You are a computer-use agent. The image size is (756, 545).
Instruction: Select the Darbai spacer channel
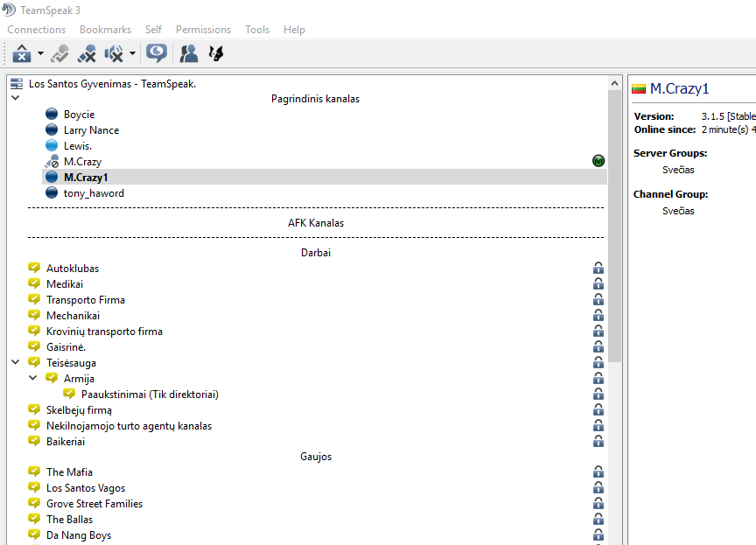pyautogui.click(x=316, y=253)
